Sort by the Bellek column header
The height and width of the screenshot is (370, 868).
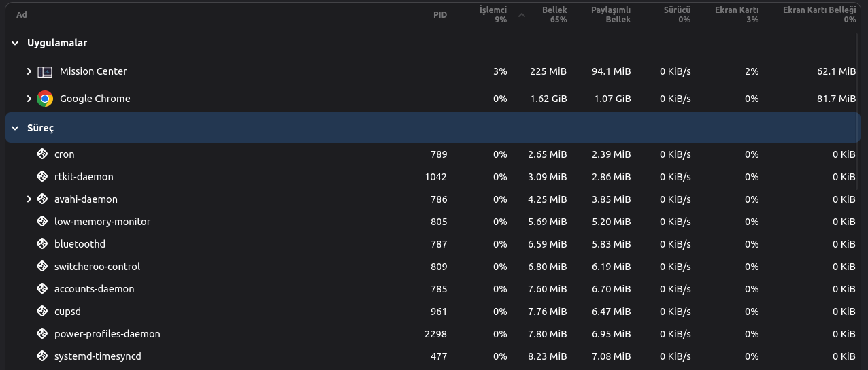click(x=554, y=15)
